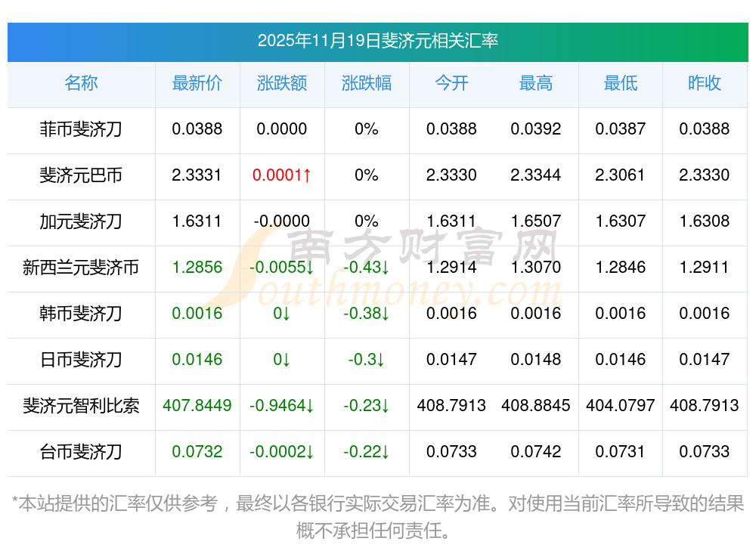Click the 涨跌额 column header
Image resolution: width=756 pixels, height=554 pixels.
pyautogui.click(x=281, y=84)
